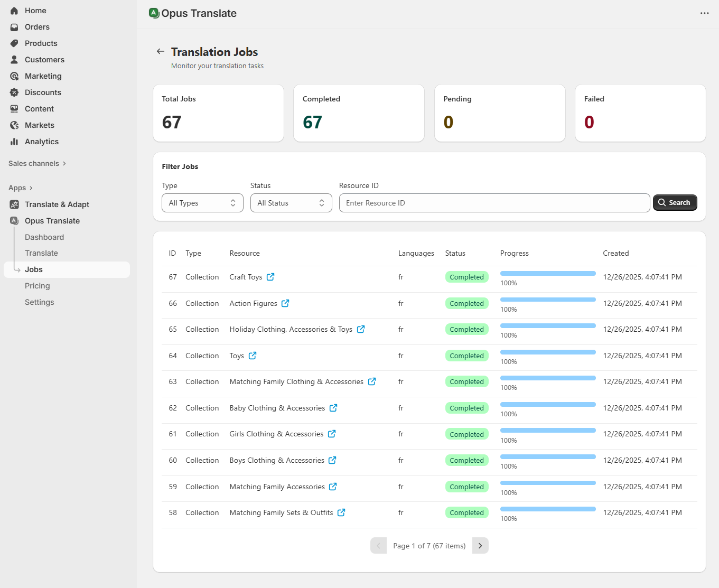Go to next page of jobs
Image resolution: width=719 pixels, height=588 pixels.
480,546
